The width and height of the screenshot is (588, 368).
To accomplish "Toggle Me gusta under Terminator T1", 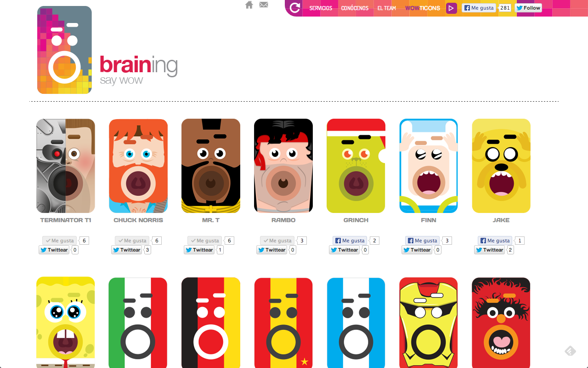I will point(60,241).
